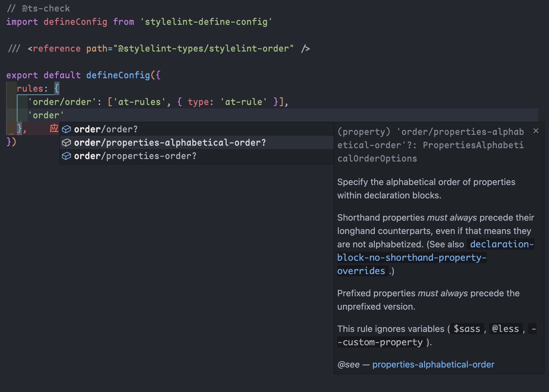Click the 'stylelint-define-config' import string

(x=206, y=22)
